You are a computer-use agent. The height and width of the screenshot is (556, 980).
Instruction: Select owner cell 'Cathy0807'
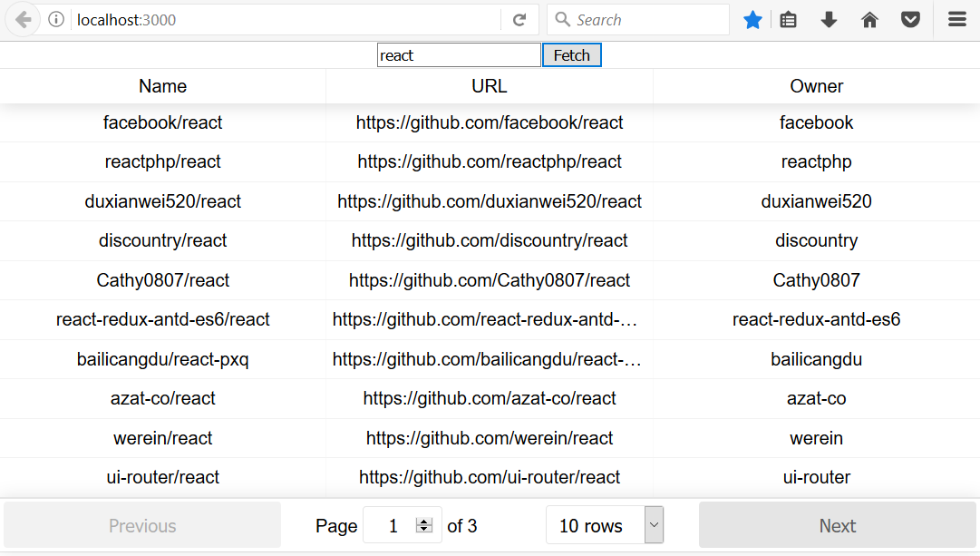[x=816, y=280]
